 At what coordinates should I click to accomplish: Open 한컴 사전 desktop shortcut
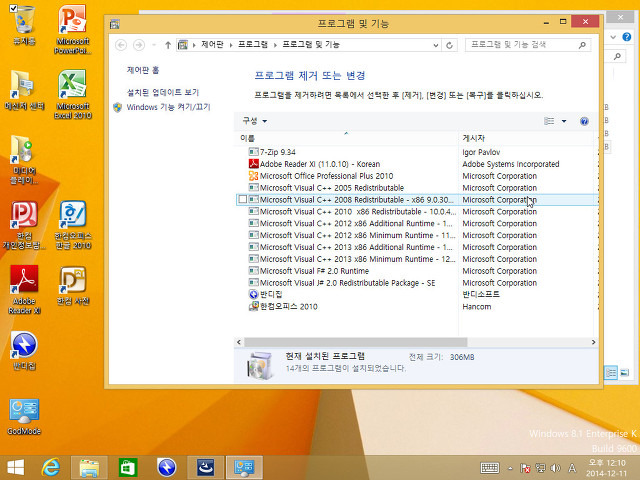click(73, 285)
